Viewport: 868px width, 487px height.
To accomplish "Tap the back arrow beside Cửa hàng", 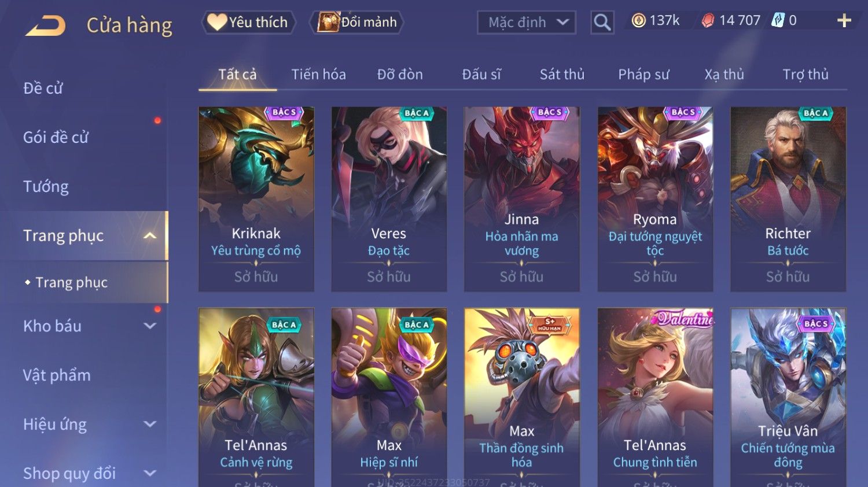I will tap(46, 25).
